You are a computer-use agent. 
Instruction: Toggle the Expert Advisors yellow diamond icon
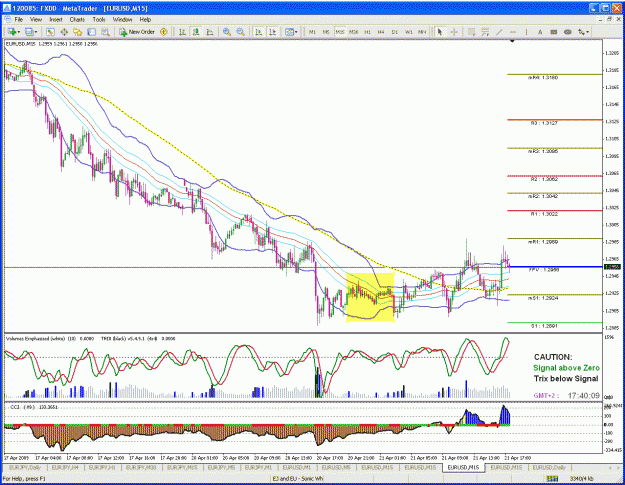point(163,32)
